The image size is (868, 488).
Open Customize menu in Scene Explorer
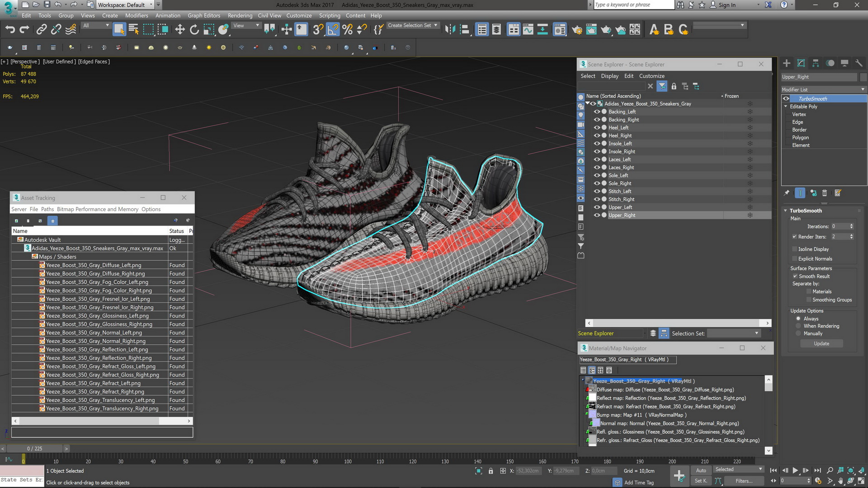click(651, 76)
